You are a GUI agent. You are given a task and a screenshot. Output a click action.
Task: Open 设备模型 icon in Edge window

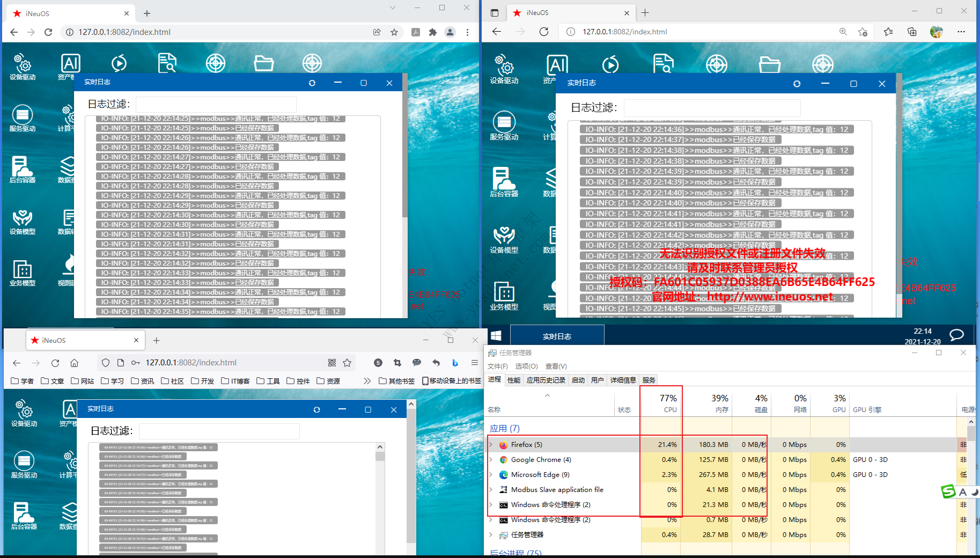coord(504,239)
